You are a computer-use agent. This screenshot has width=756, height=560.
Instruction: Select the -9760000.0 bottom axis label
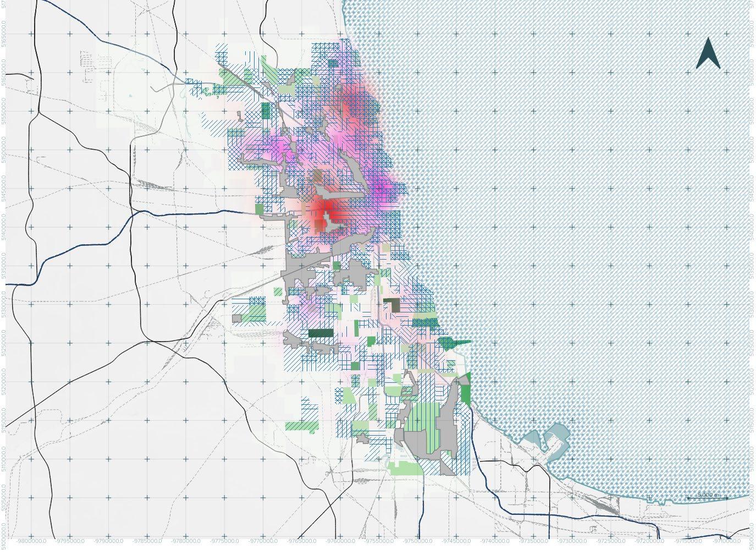339,541
